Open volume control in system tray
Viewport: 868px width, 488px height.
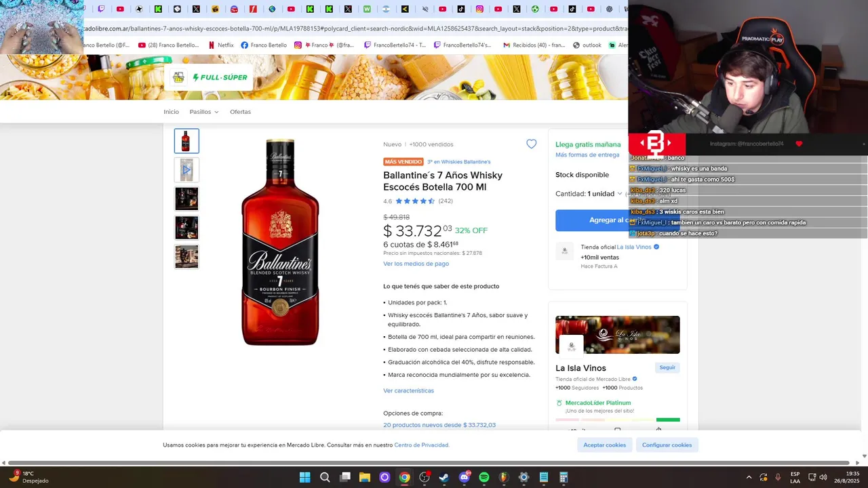click(823, 477)
